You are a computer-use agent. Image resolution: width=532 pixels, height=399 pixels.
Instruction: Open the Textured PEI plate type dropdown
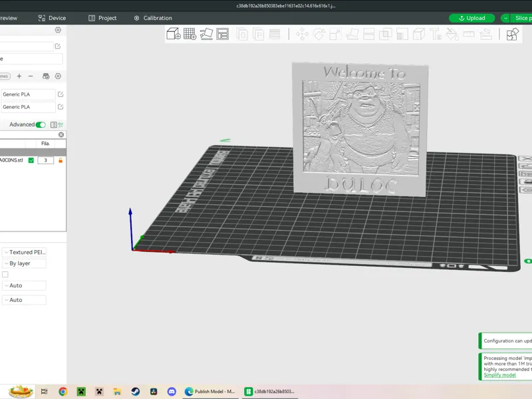click(x=24, y=252)
